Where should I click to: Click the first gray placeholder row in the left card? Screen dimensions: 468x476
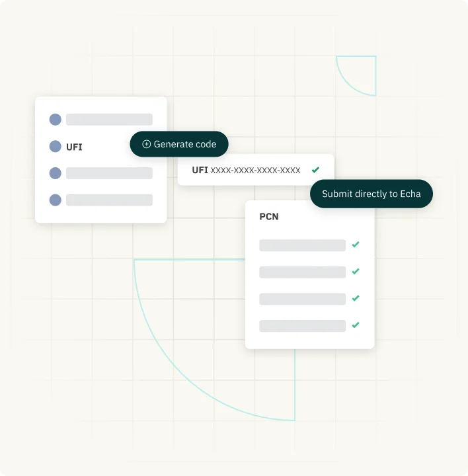[x=109, y=120]
